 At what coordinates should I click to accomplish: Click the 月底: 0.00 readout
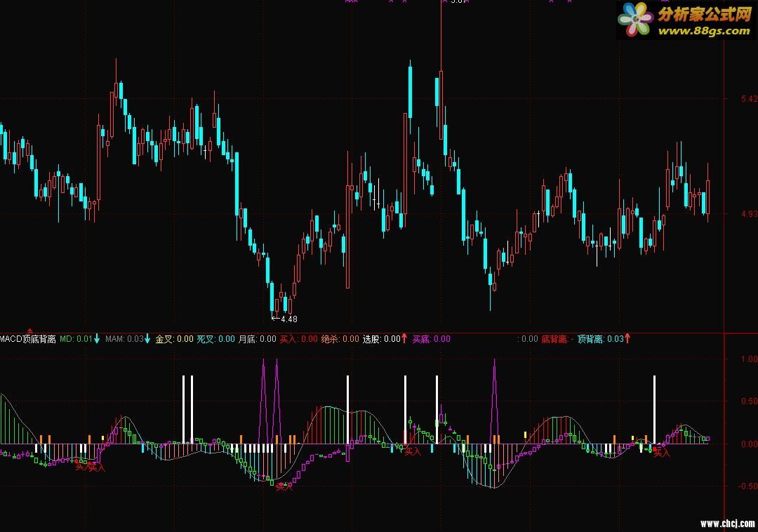pos(257,339)
